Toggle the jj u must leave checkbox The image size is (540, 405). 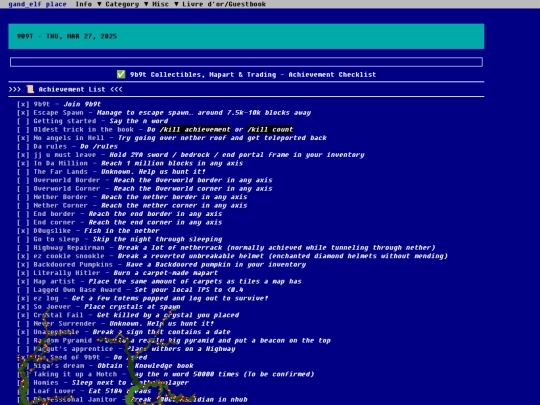pyautogui.click(x=23, y=155)
